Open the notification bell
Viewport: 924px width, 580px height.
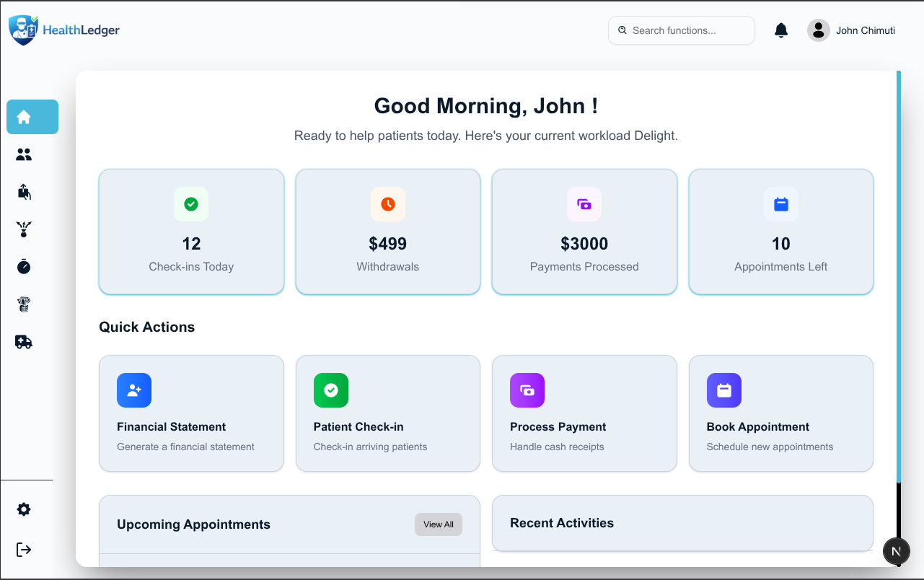(780, 30)
